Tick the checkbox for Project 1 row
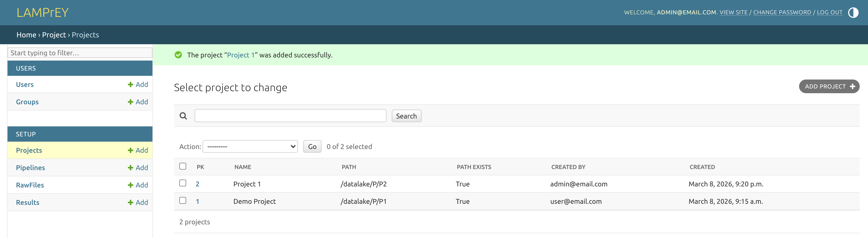This screenshot has width=868, height=238. click(183, 183)
